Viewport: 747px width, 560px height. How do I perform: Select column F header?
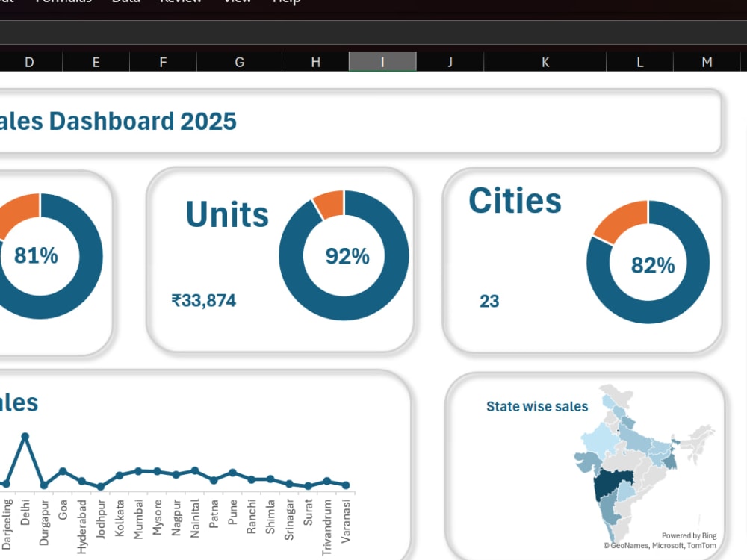point(163,62)
